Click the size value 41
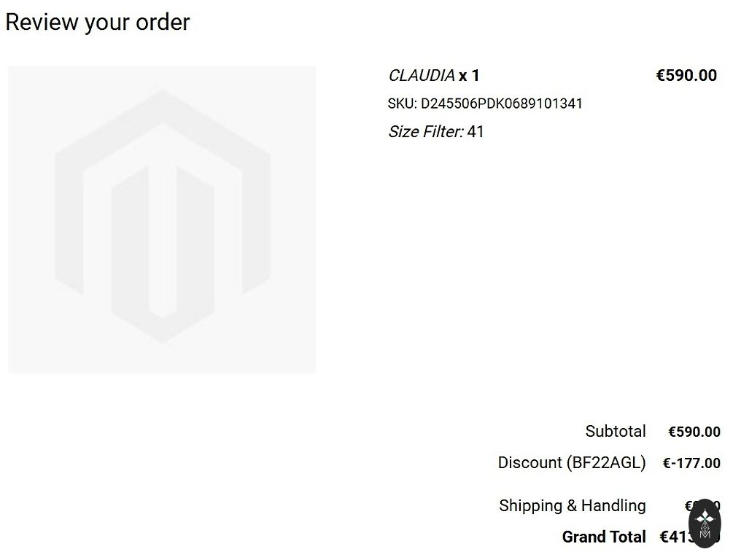 click(x=476, y=132)
